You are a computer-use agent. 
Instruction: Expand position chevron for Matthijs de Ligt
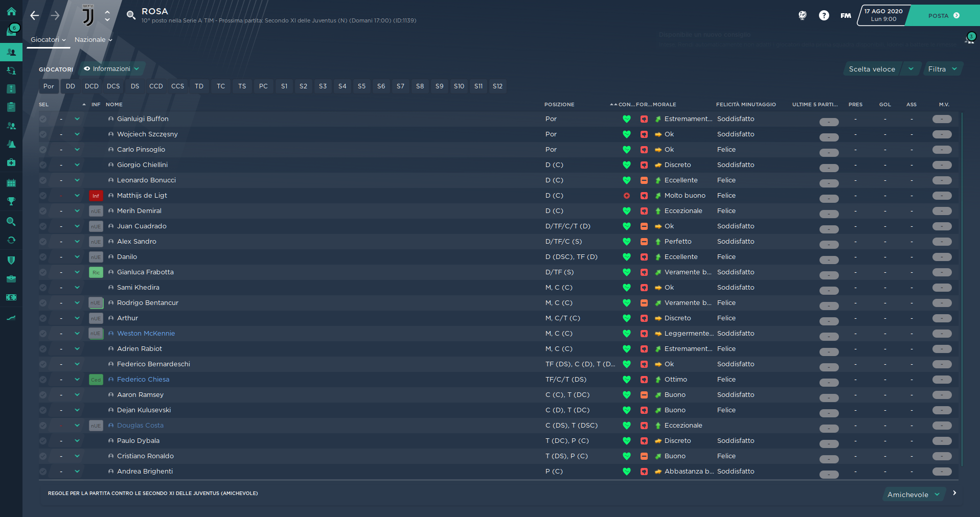[x=77, y=196]
